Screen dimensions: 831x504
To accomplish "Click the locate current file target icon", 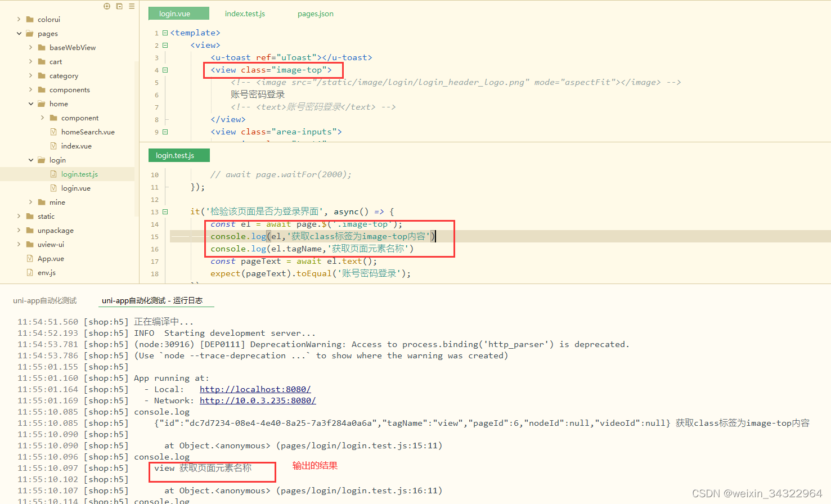I will point(107,6).
